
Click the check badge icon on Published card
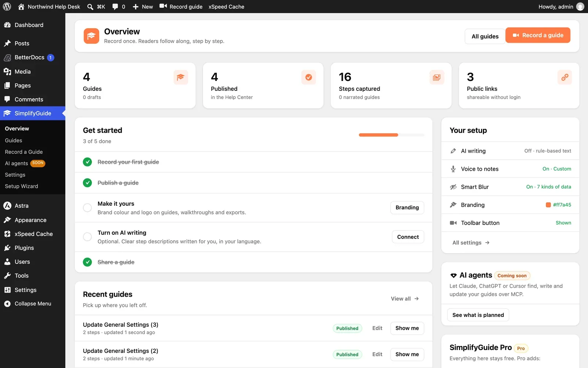tap(309, 77)
